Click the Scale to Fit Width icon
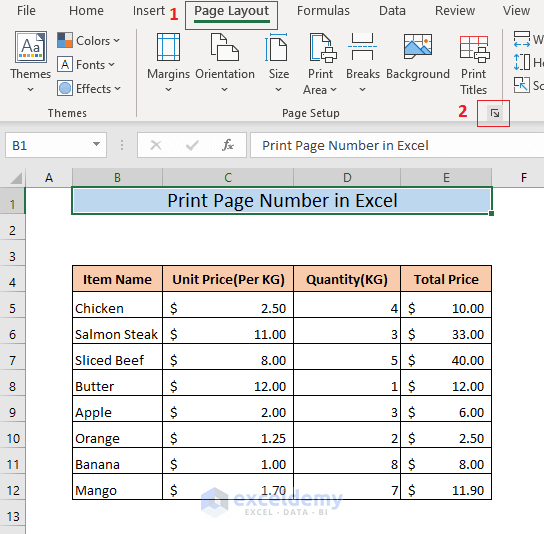Image resolution: width=544 pixels, height=534 pixels. coord(521,39)
